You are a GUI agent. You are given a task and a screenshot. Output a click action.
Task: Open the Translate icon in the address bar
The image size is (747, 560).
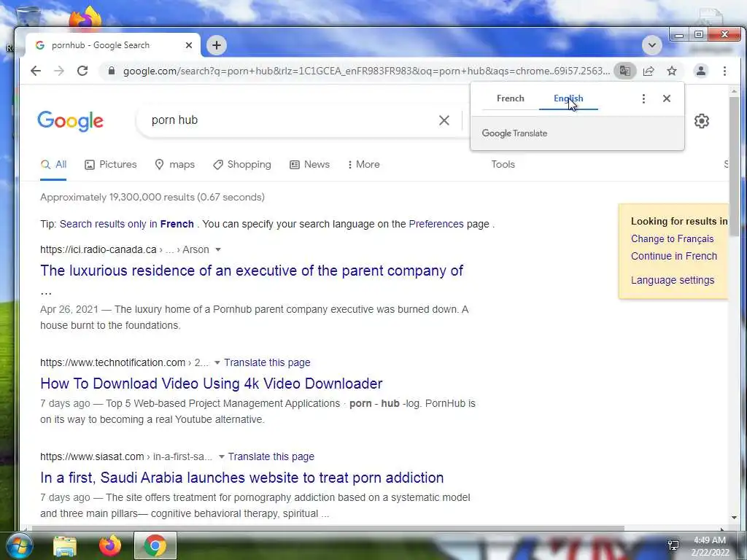click(x=624, y=71)
